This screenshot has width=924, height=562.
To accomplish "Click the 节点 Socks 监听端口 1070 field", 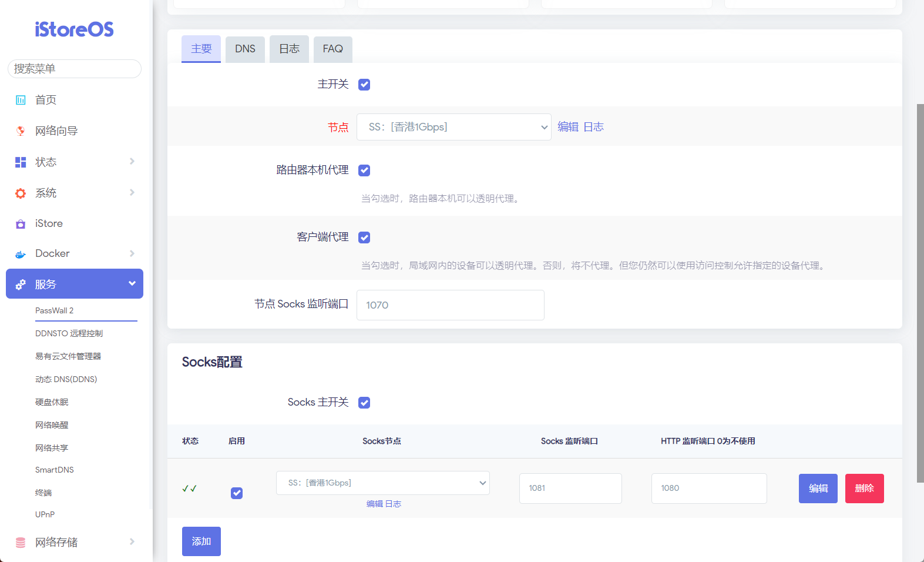I will (x=451, y=305).
